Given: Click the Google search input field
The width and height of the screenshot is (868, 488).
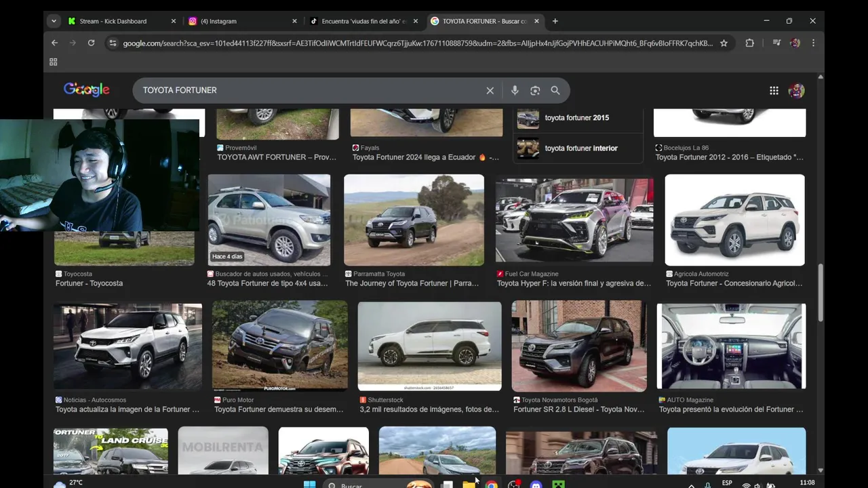Looking at the screenshot, I should 309,90.
